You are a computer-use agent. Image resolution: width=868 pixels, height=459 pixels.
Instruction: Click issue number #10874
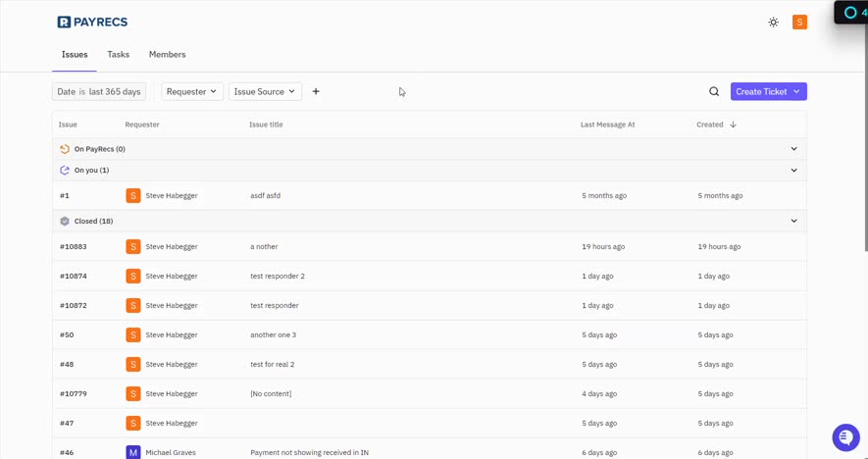(74, 276)
